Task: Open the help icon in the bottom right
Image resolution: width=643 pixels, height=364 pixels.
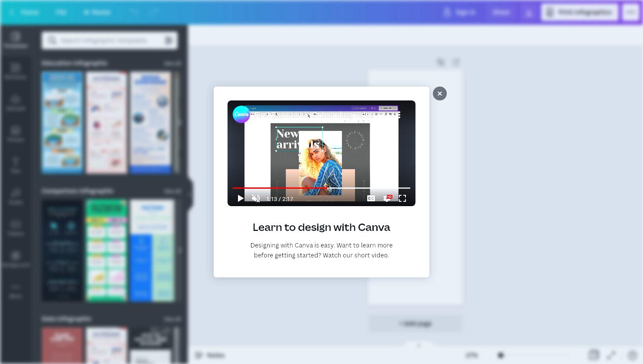Action: pyautogui.click(x=633, y=355)
